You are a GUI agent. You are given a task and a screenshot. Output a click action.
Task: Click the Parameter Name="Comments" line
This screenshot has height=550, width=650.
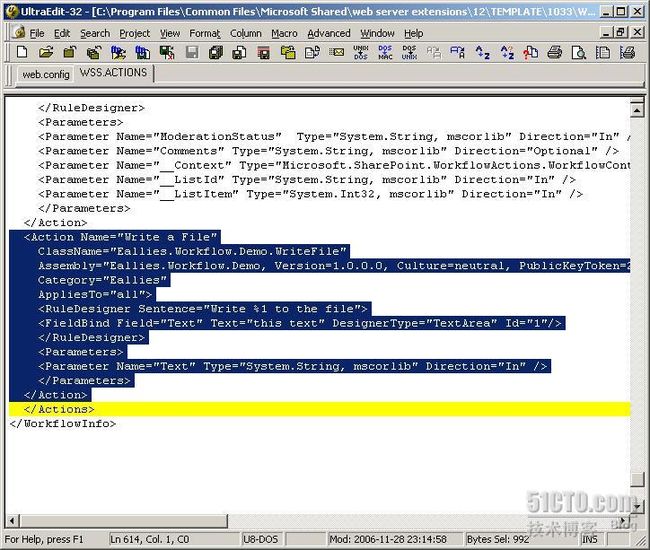(x=328, y=151)
